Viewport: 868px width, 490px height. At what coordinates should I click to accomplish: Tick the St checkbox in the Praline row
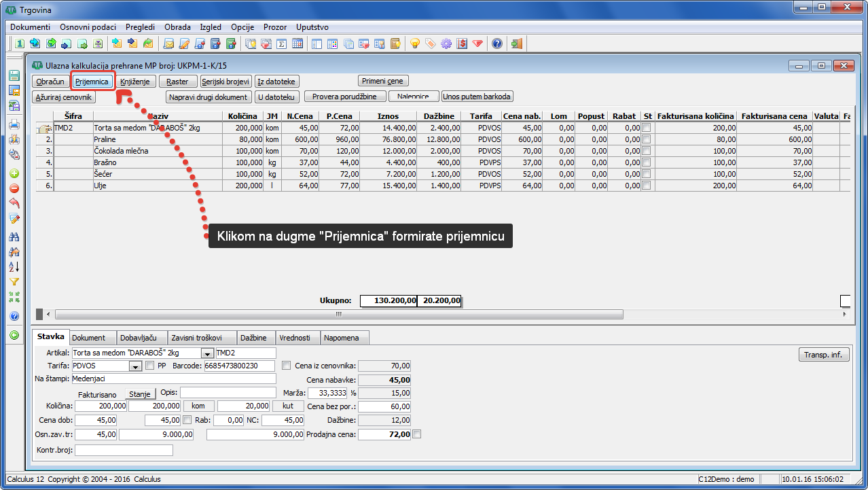coord(647,139)
